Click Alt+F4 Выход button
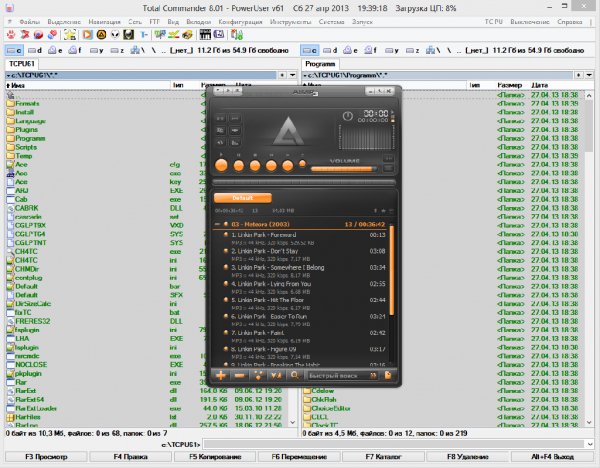This screenshot has width=600, height=468. click(552, 457)
